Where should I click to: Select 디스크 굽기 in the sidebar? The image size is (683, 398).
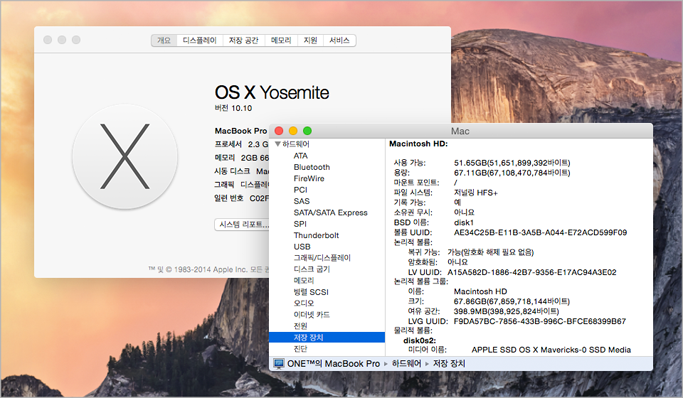tap(312, 269)
